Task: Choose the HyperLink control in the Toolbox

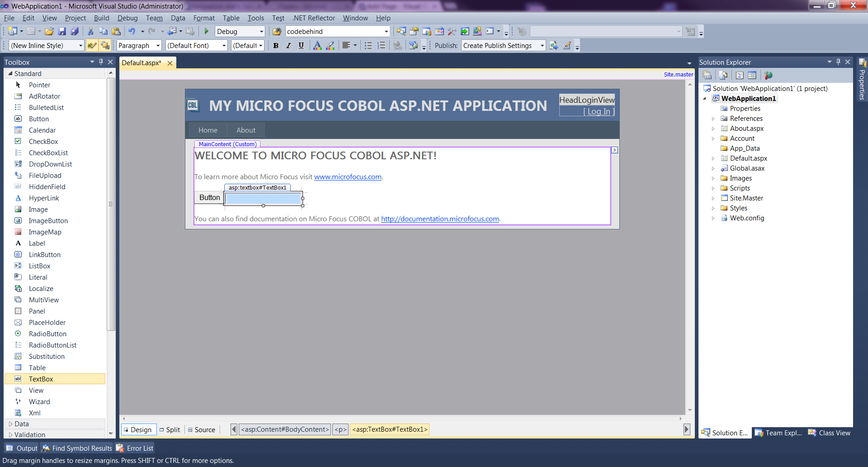Action: click(x=55, y=198)
